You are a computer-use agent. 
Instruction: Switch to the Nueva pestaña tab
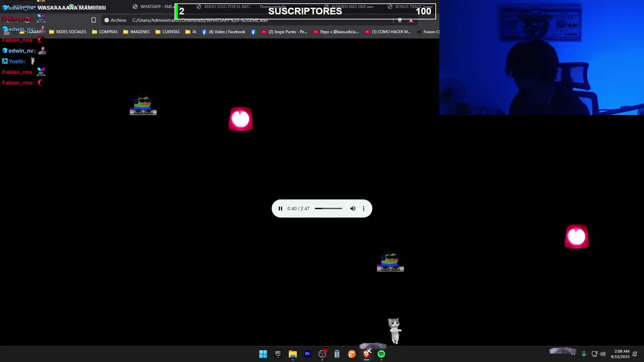273,7
